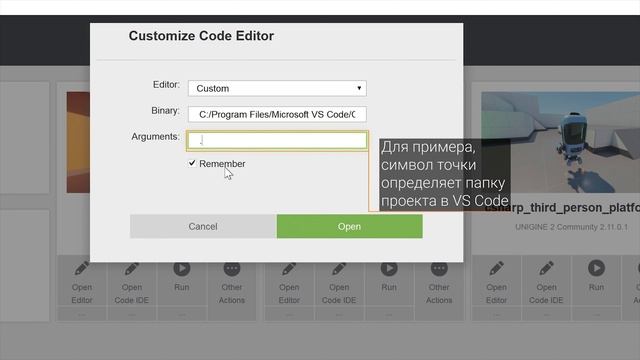Open Code IDE for csharp_third_person_platf project

click(546, 282)
